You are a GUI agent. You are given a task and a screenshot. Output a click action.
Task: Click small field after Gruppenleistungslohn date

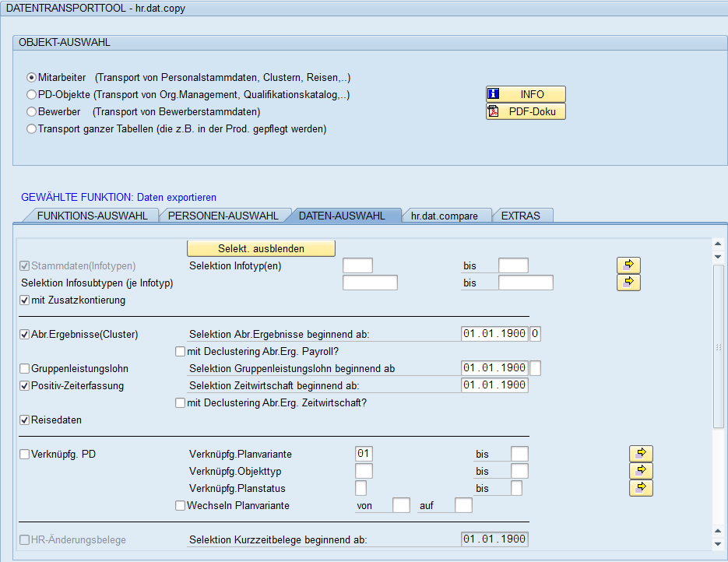point(535,368)
